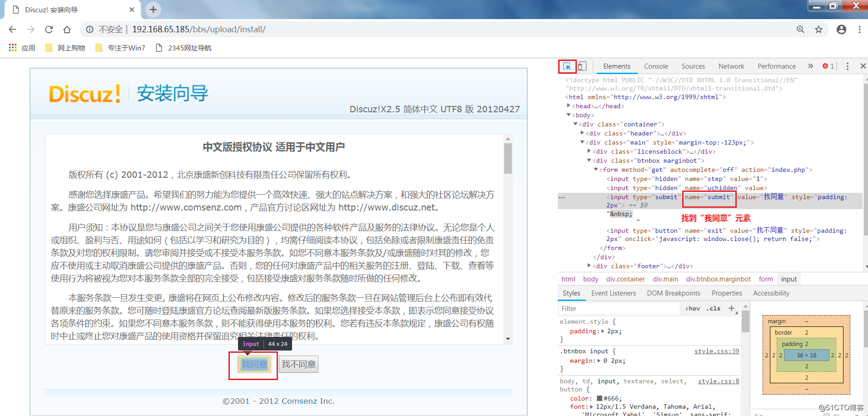
Task: Select the Accessibility sidebar tab
Action: coord(771,293)
